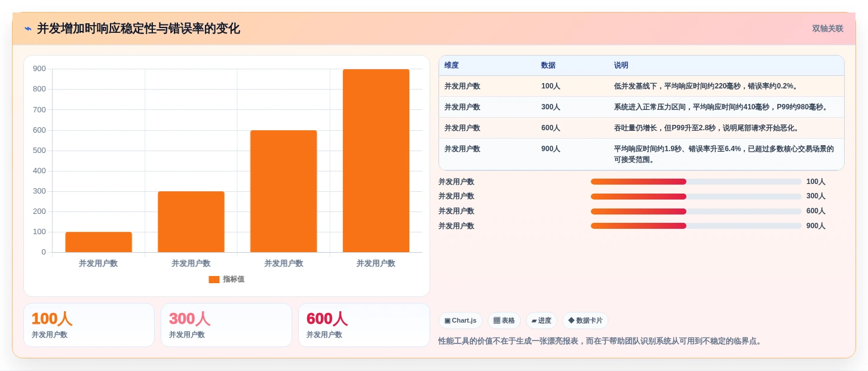This screenshot has height=371, width=868.
Task: Click the 指标值 legend label
Action: pos(234,279)
